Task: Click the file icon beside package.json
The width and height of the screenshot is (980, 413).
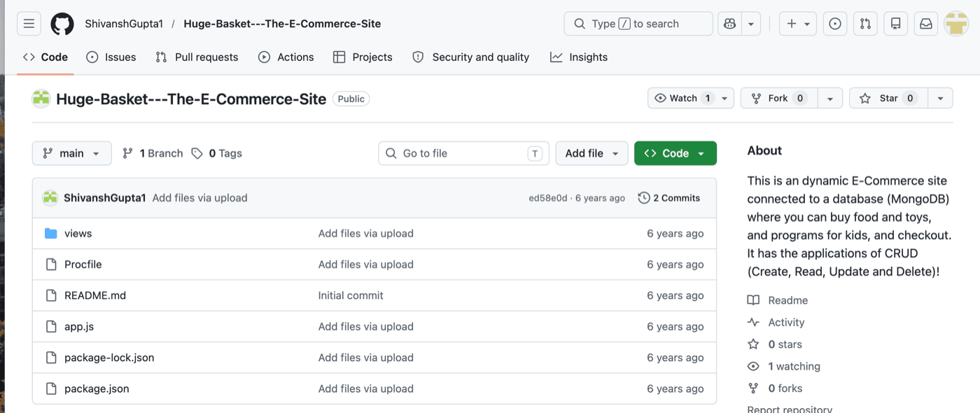Action: (x=50, y=388)
